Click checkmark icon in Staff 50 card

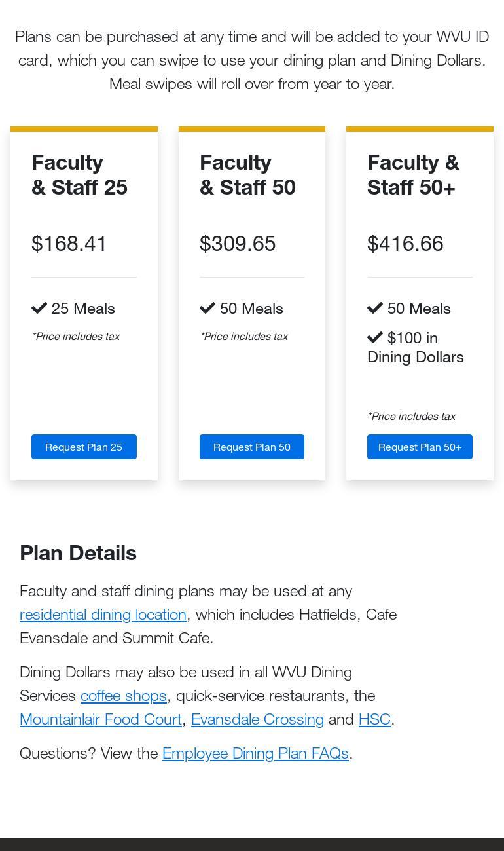(207, 308)
